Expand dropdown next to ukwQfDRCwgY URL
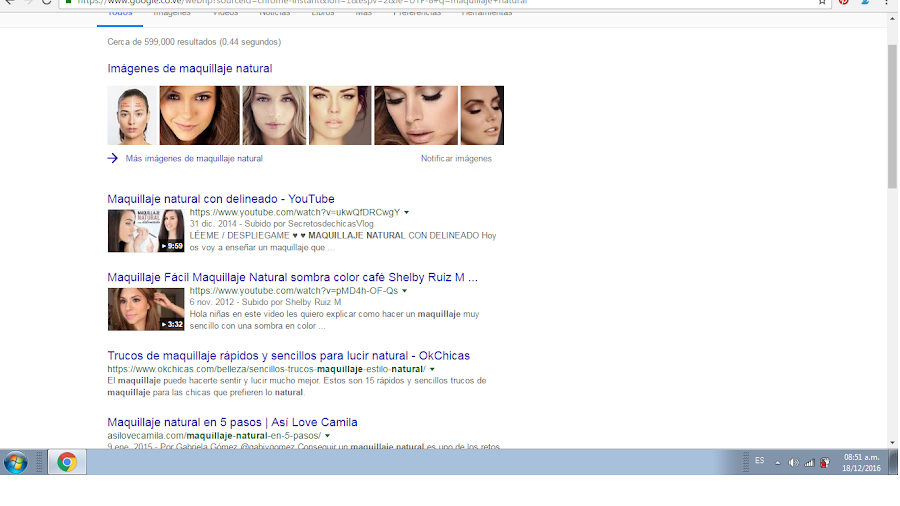 tap(406, 212)
